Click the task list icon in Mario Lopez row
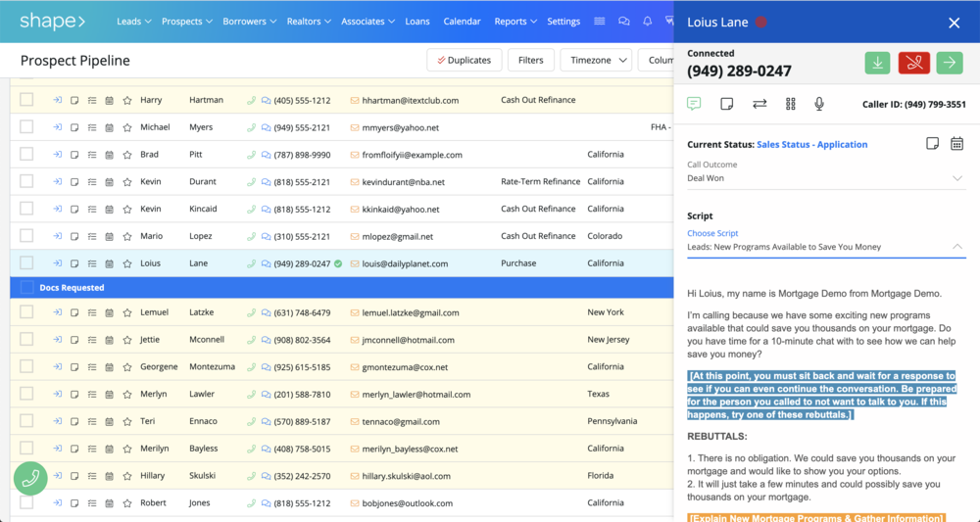Image resolution: width=980 pixels, height=522 pixels. click(x=92, y=237)
